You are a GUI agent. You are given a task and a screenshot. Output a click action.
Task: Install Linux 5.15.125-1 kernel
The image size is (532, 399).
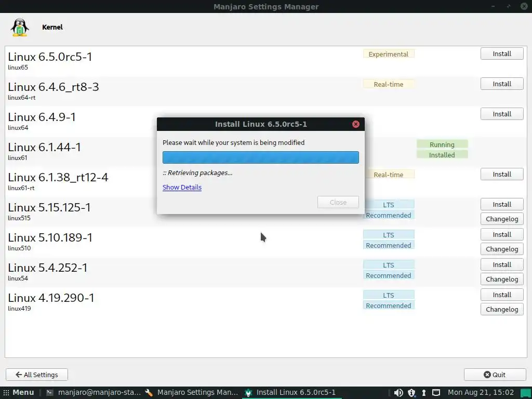[502, 205]
